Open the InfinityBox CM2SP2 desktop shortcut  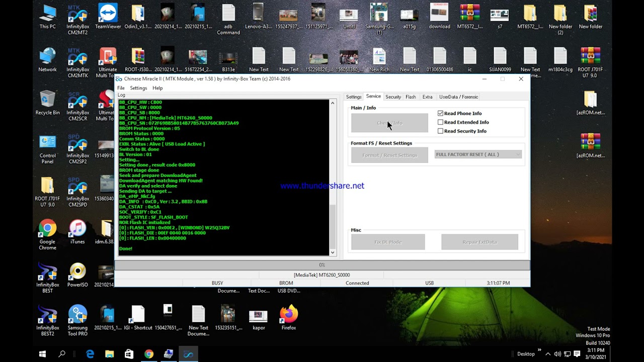click(x=77, y=149)
